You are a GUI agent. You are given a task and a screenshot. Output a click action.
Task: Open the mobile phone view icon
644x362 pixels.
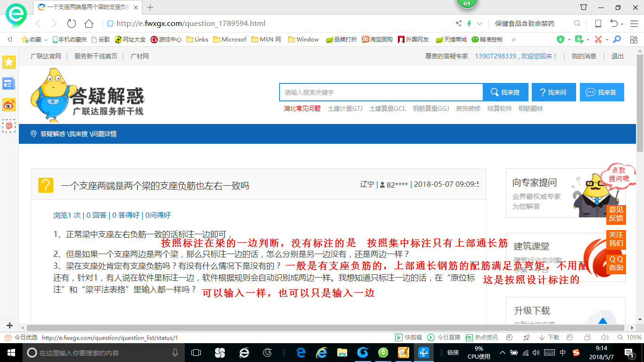598,24
